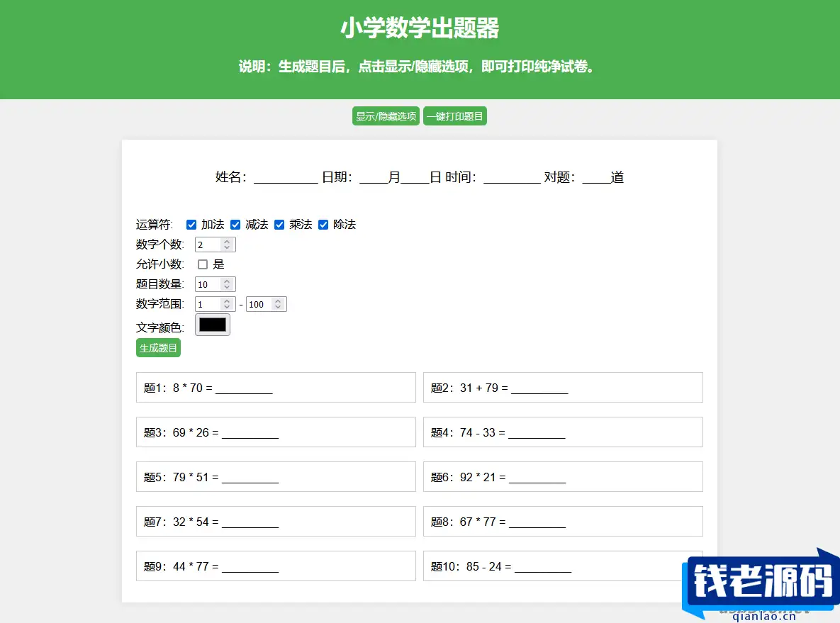The height and width of the screenshot is (623, 840).
Task: Click the 小学数学出题器 page title
Action: pos(420,28)
